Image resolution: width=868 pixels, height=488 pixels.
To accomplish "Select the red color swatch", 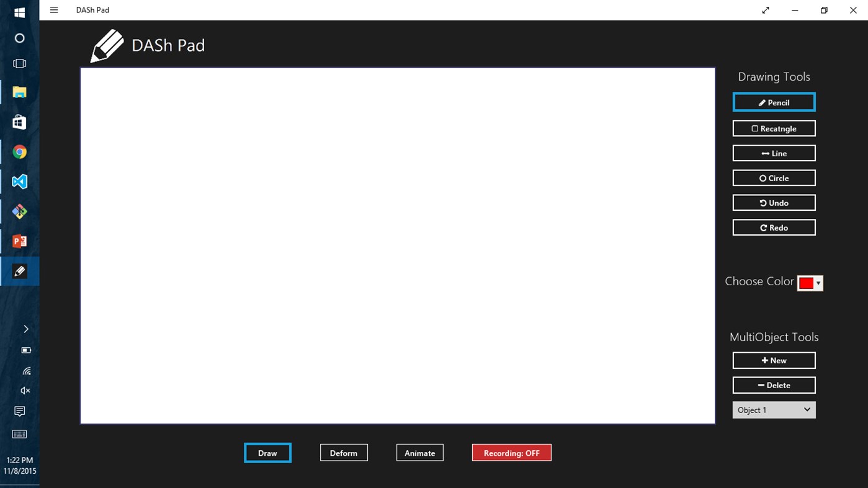I will click(807, 283).
